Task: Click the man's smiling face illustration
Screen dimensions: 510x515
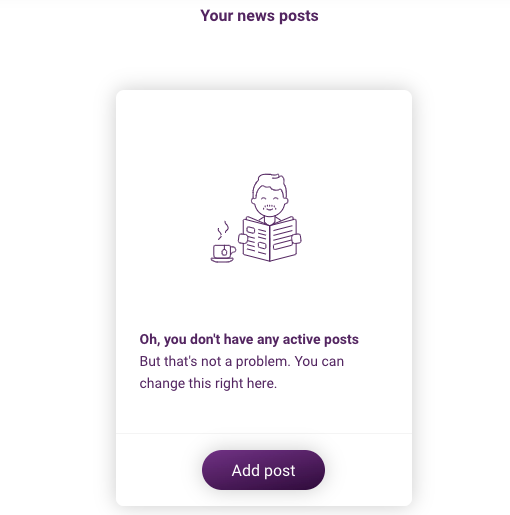Action: [270, 202]
